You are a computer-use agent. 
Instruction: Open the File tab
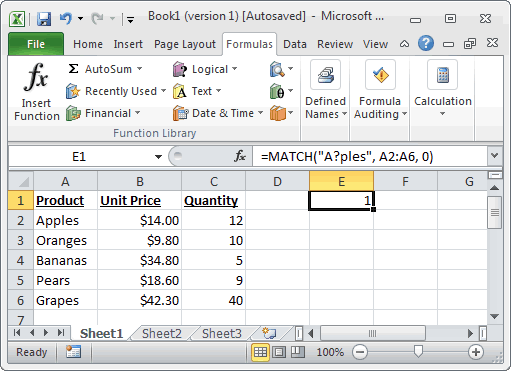[x=36, y=44]
